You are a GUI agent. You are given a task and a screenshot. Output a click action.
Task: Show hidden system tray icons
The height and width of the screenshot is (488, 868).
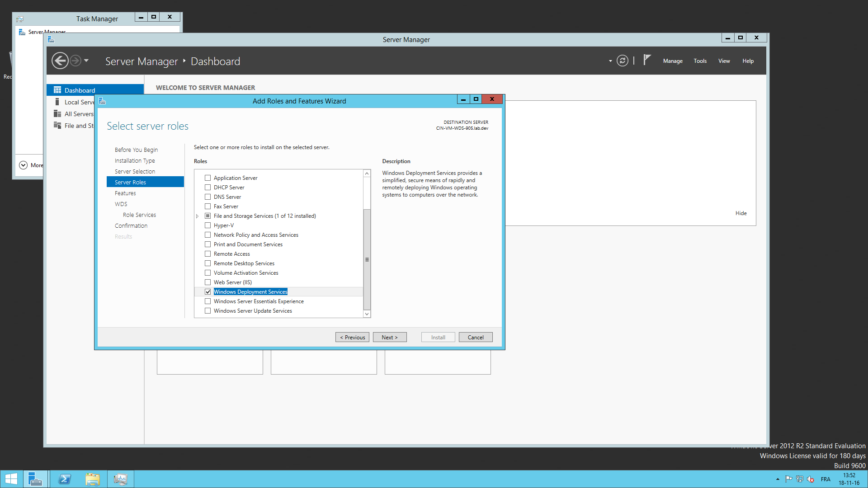point(778,479)
